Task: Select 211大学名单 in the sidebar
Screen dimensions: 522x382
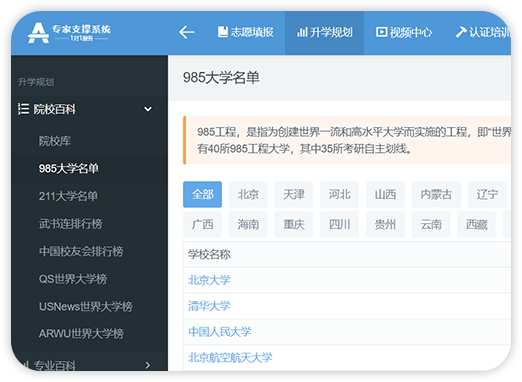Action: coord(68,196)
